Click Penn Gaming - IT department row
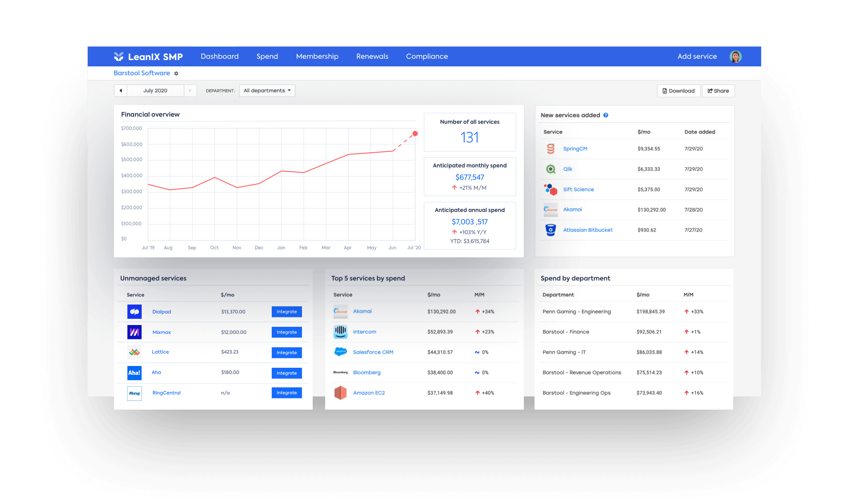 pos(634,352)
